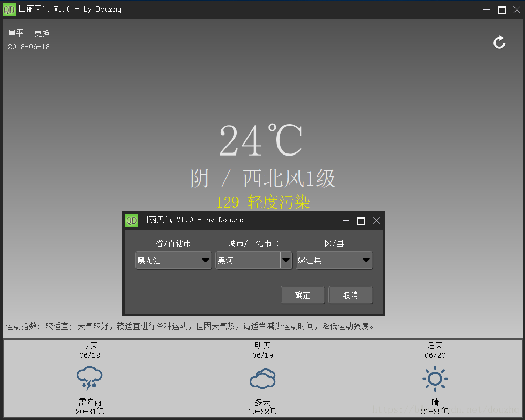Maximize the city selection dialog window

point(361,220)
